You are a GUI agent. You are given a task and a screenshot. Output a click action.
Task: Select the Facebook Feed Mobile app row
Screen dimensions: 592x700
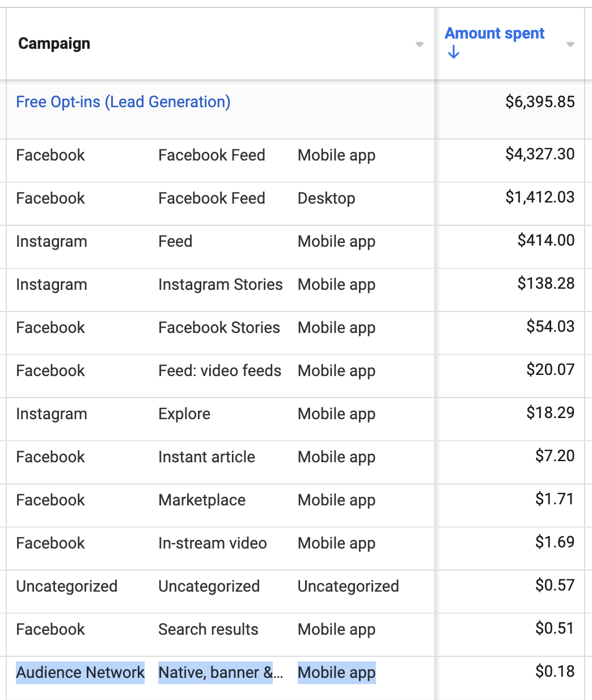pos(295,155)
